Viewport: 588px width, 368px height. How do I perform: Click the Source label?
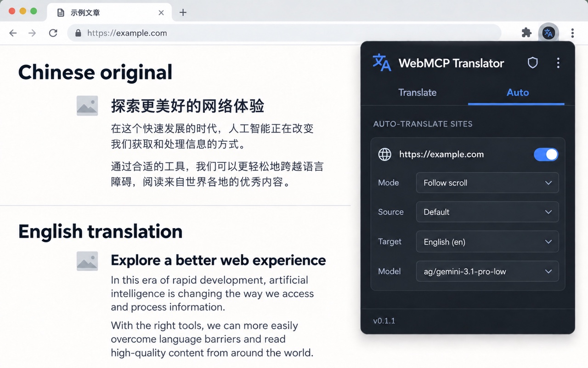click(x=390, y=212)
